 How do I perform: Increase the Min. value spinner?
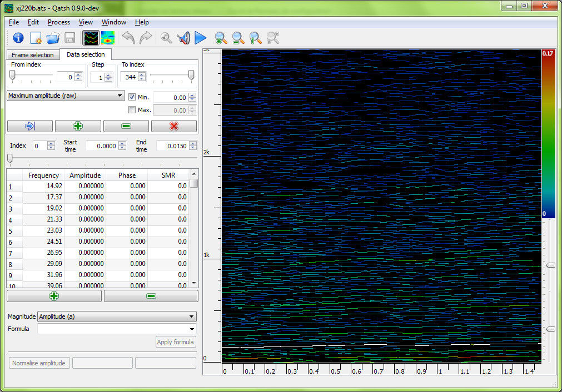pos(192,96)
